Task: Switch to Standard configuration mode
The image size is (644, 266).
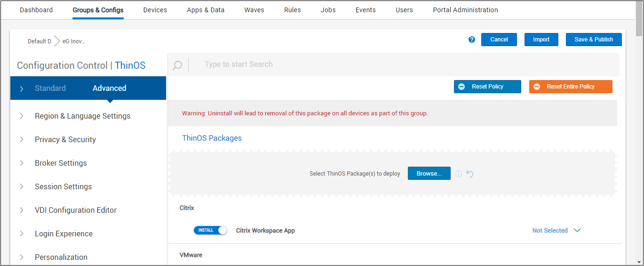Action: 50,88
